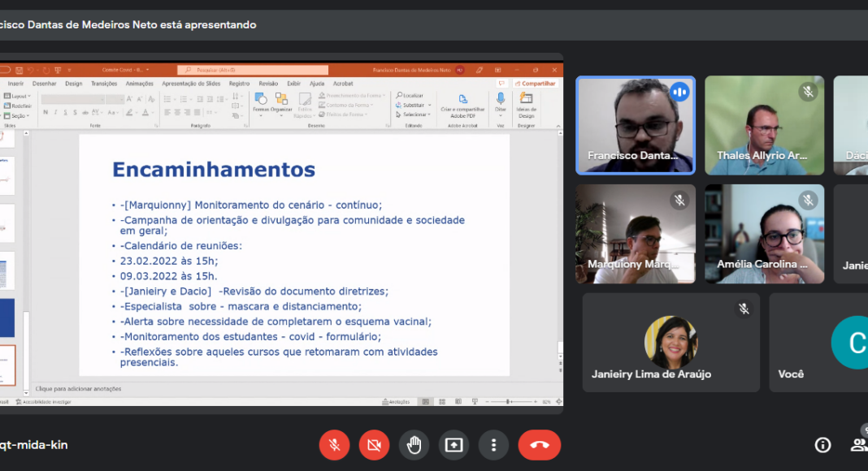Open the Ajuda ribbon tab

[317, 84]
